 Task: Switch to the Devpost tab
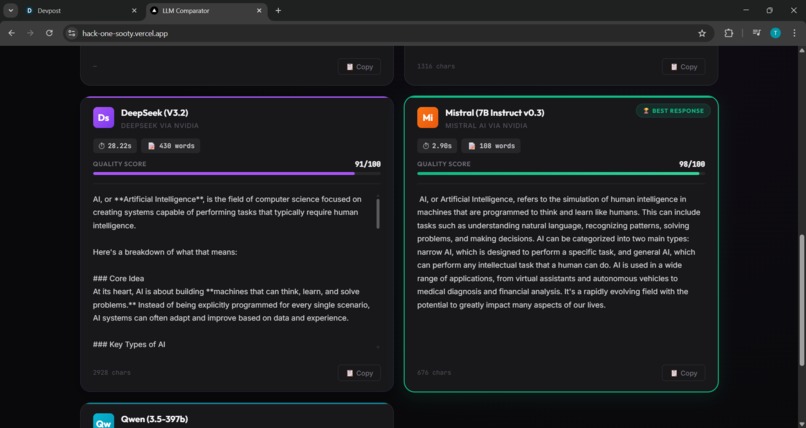coord(82,10)
